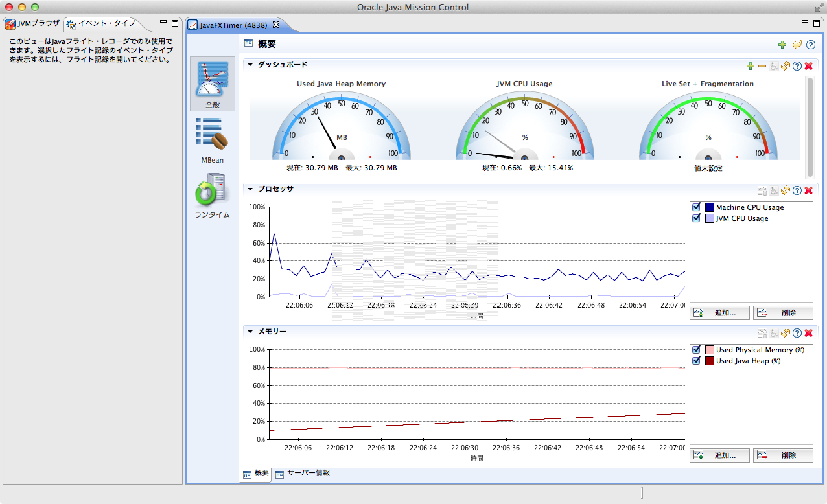Select the 概要 bottom tab

pyautogui.click(x=256, y=474)
